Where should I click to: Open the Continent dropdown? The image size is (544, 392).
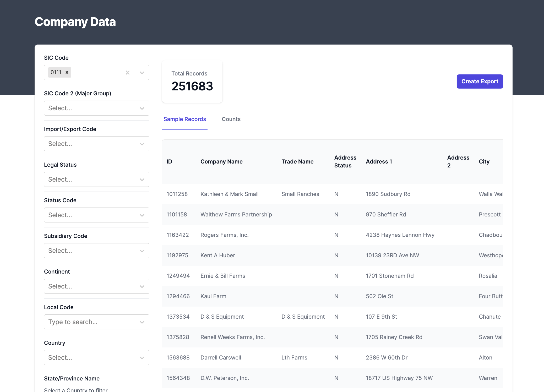coord(97,286)
